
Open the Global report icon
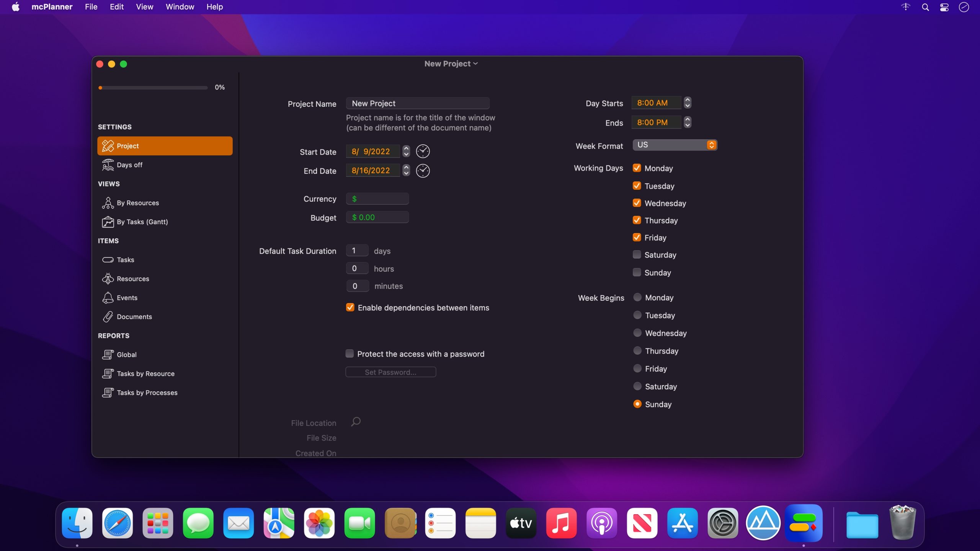coord(108,355)
